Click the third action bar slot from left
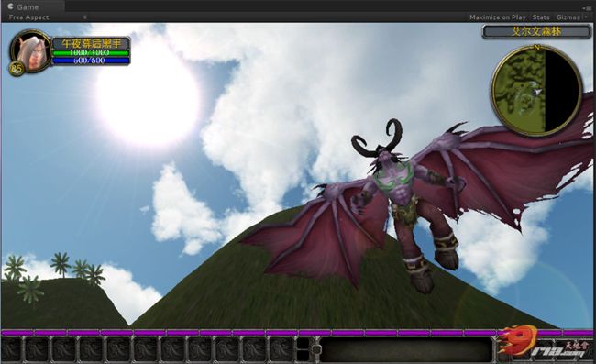 coord(64,349)
